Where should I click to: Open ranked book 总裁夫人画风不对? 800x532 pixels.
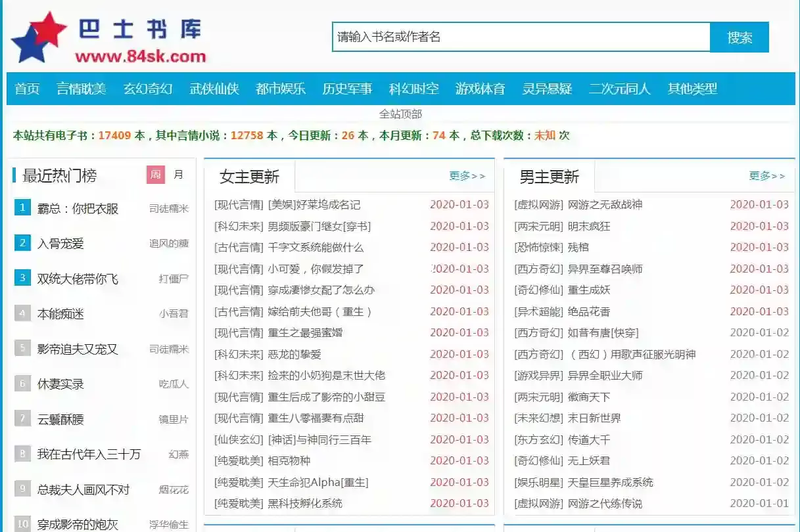click(x=83, y=489)
